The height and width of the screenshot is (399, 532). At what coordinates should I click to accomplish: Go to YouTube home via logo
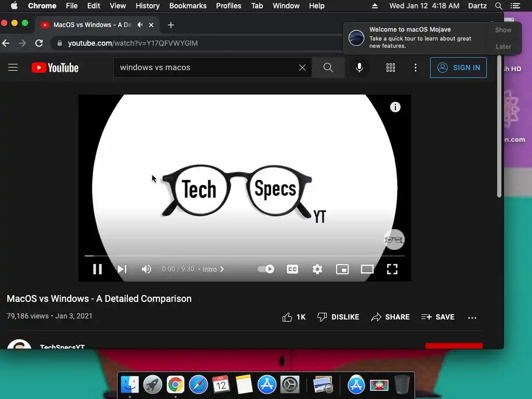pos(55,68)
